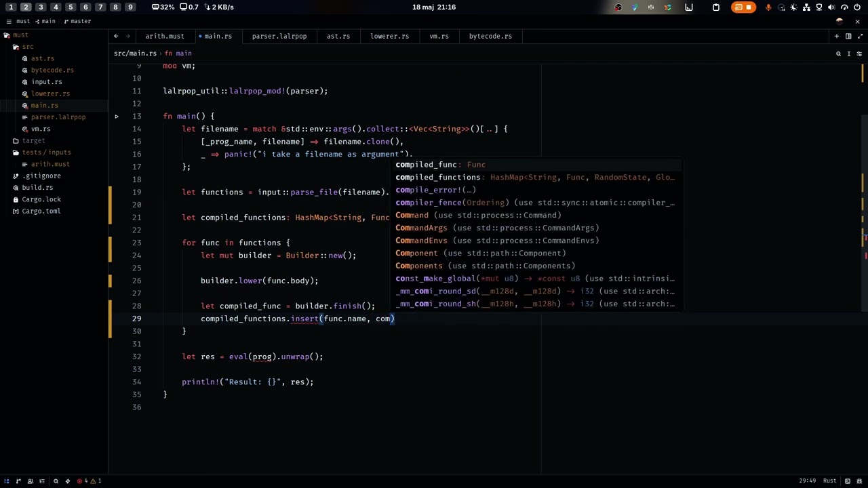Toggle the project panel in status bar
Screen dimensions: 868x488
(x=7, y=481)
